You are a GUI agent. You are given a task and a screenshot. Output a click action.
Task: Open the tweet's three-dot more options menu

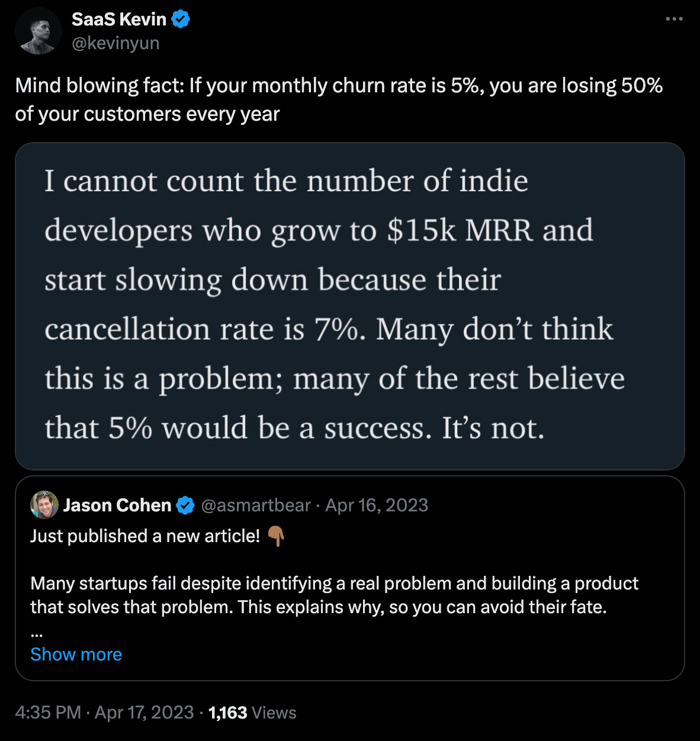point(674,20)
